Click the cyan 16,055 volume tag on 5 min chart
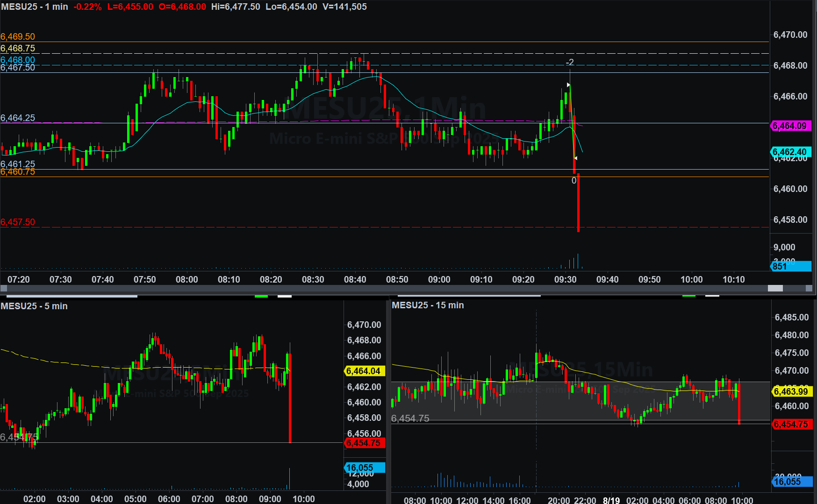Screen dimensions: 817x504 point(364,468)
